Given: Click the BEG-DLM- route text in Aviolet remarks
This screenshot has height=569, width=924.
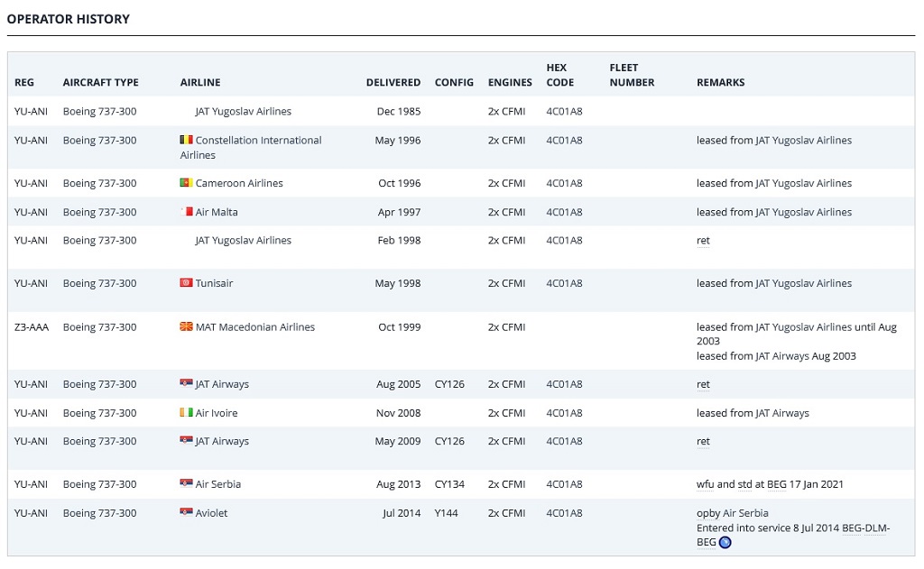Looking at the screenshot, I should [x=865, y=528].
